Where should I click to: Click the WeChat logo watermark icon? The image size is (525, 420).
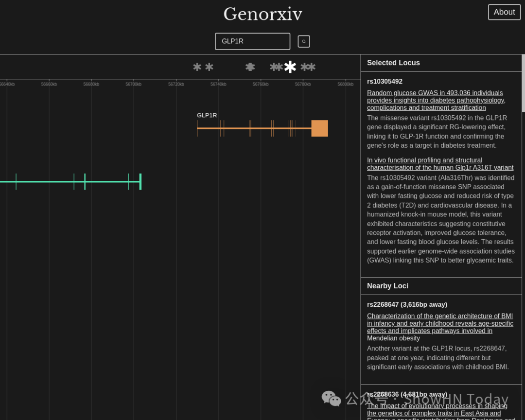coord(331,399)
